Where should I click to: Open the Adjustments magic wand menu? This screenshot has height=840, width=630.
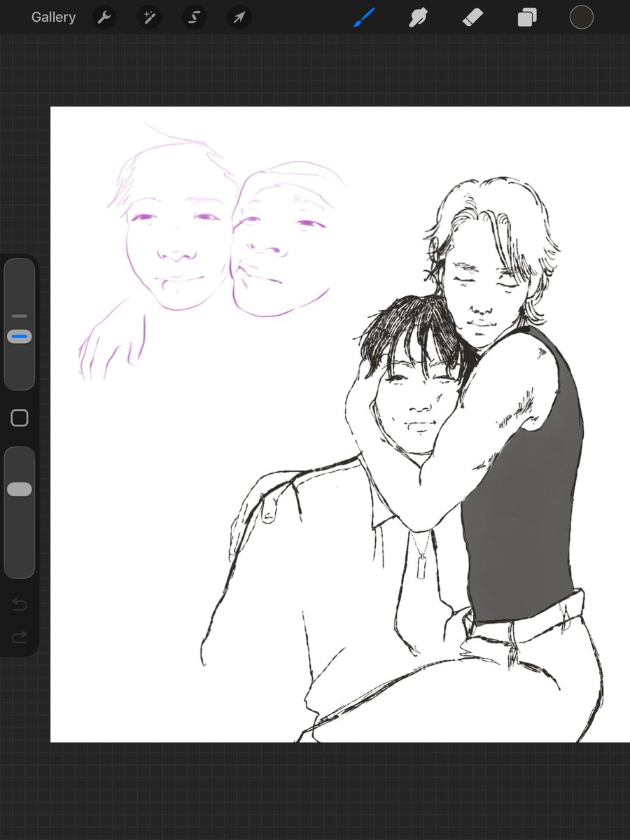(149, 17)
